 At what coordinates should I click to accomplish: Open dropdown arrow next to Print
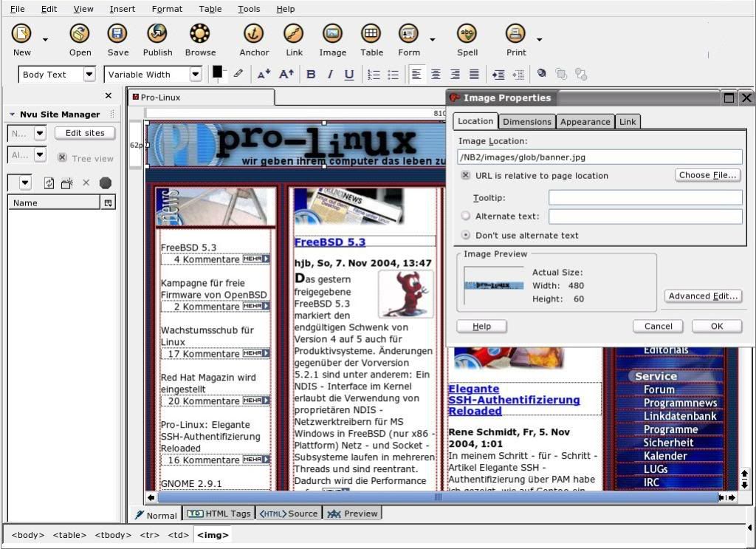pos(539,40)
